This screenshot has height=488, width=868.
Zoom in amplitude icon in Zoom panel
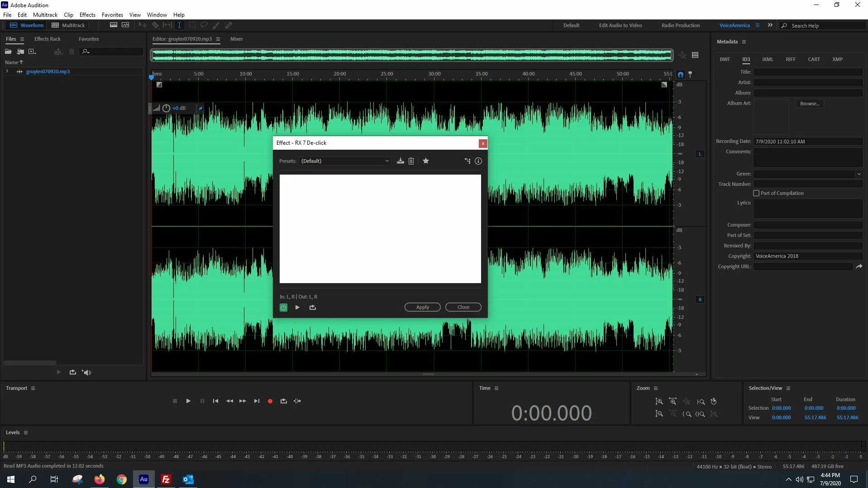point(659,402)
